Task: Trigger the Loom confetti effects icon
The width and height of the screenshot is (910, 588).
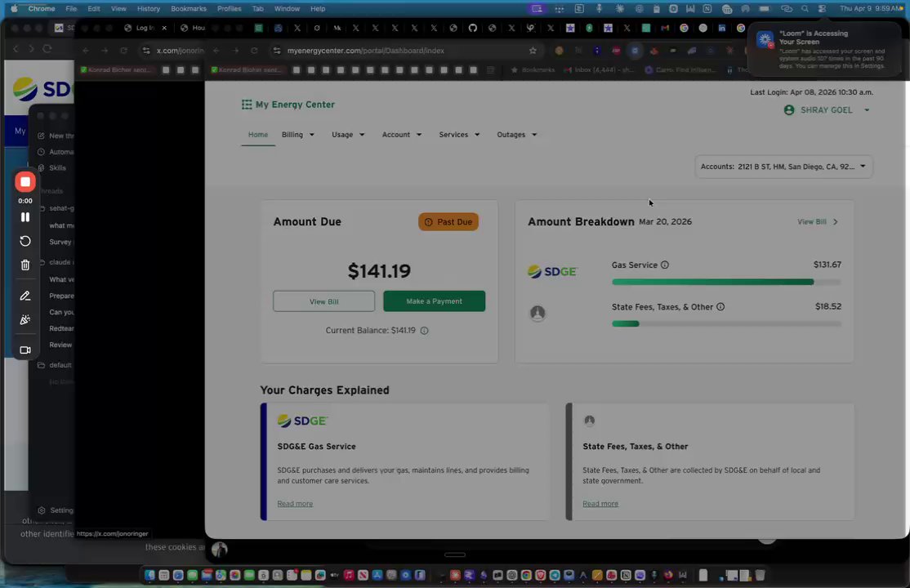Action: (25, 320)
